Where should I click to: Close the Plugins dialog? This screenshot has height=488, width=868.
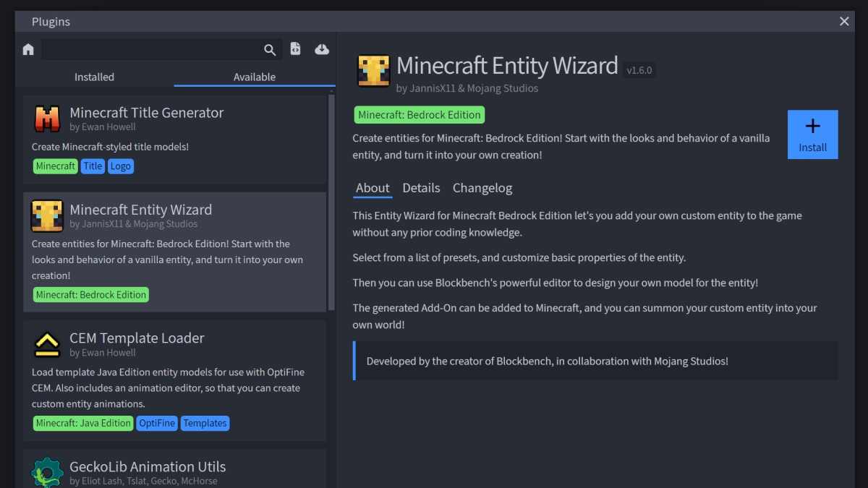[x=844, y=22]
